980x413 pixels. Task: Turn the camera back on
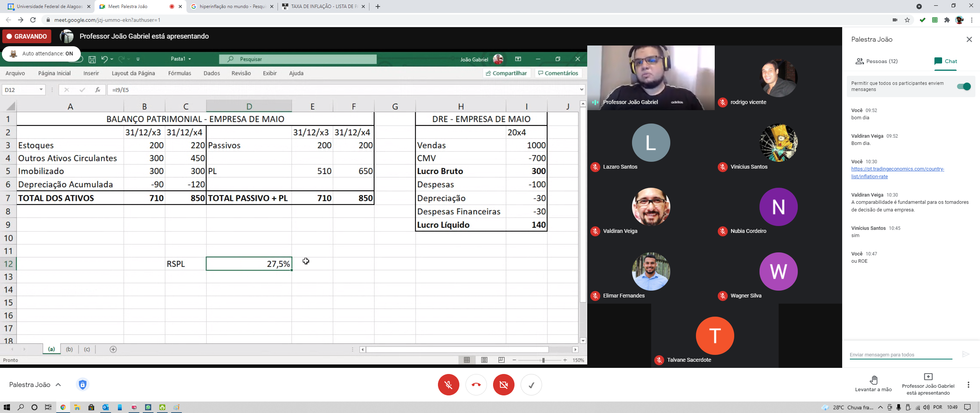click(503, 385)
